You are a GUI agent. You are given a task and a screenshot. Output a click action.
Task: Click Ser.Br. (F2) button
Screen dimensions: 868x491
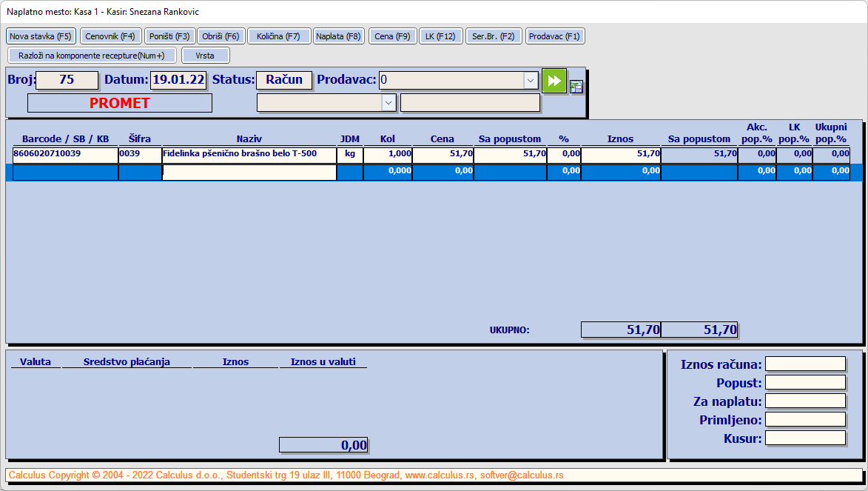point(494,36)
